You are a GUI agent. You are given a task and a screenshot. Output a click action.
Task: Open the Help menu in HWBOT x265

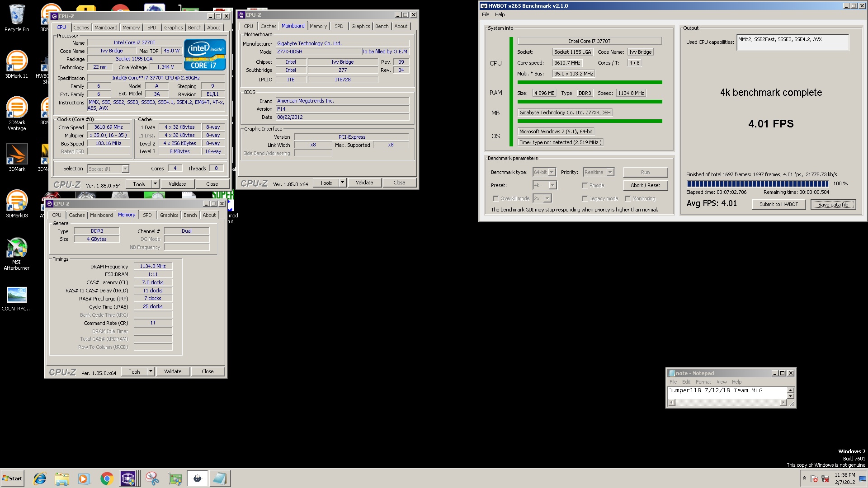tap(500, 14)
